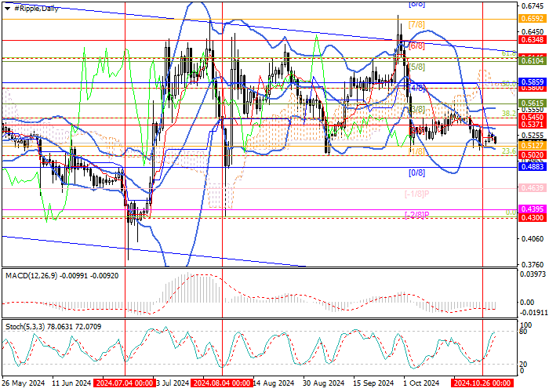Click the 0.5615 green price label
The width and height of the screenshot is (549, 392).
[x=533, y=103]
